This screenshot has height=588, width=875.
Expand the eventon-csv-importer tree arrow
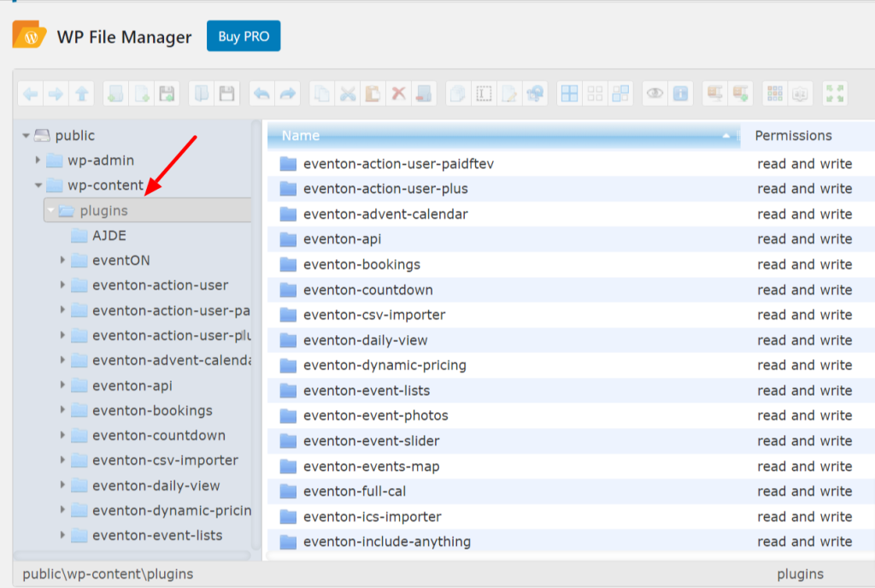click(x=62, y=461)
